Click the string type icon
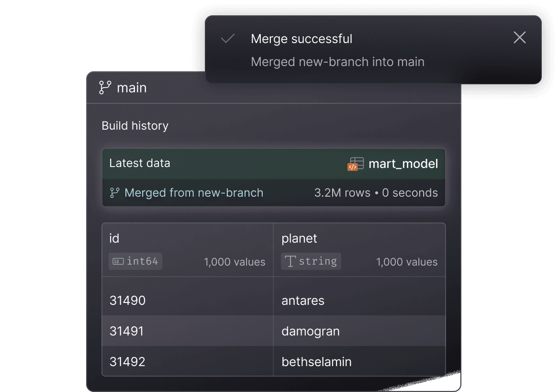This screenshot has width=559, height=392. (290, 261)
